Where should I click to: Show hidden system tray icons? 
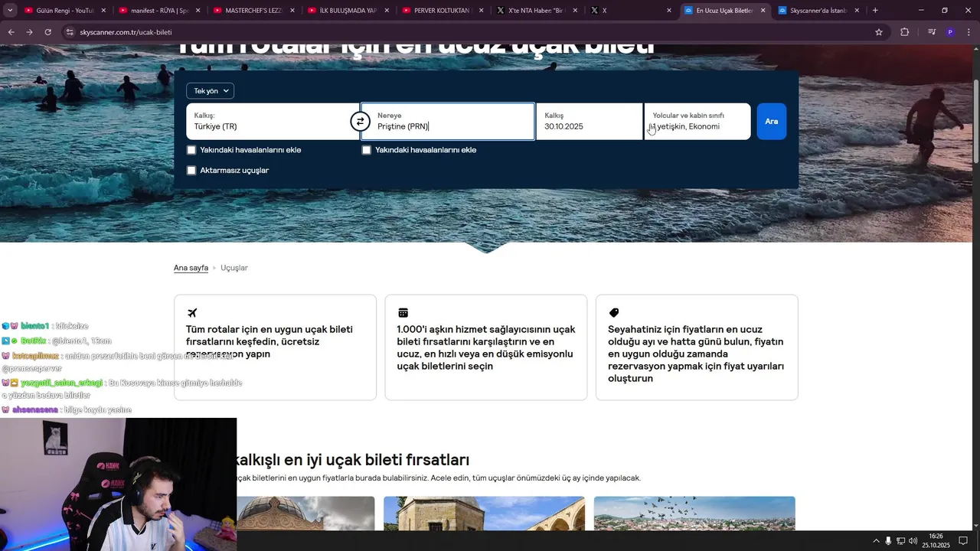click(x=876, y=541)
